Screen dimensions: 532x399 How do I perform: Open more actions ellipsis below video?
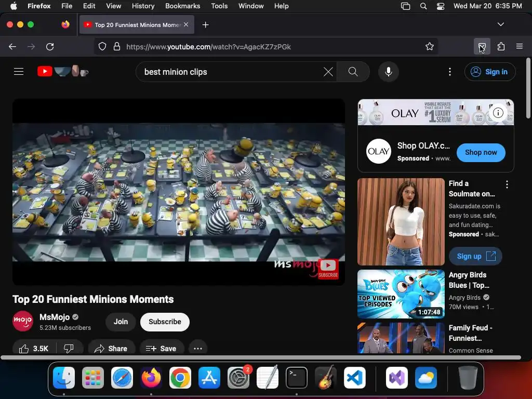(x=198, y=349)
